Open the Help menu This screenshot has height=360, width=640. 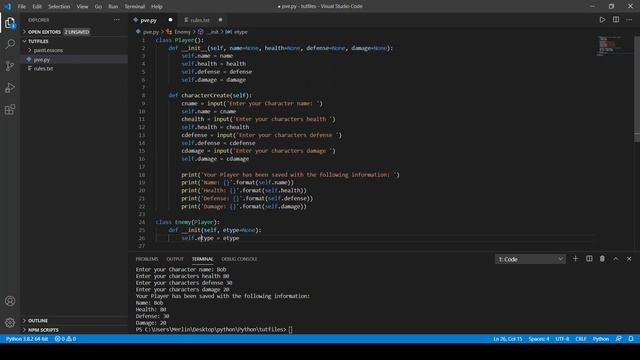point(156,7)
